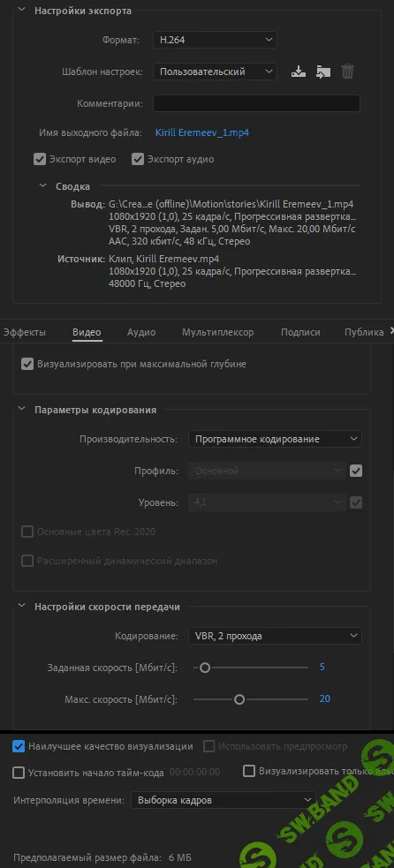The height and width of the screenshot is (868, 394).
Task: Switch to the Мультиплексор tab
Action: click(x=218, y=332)
